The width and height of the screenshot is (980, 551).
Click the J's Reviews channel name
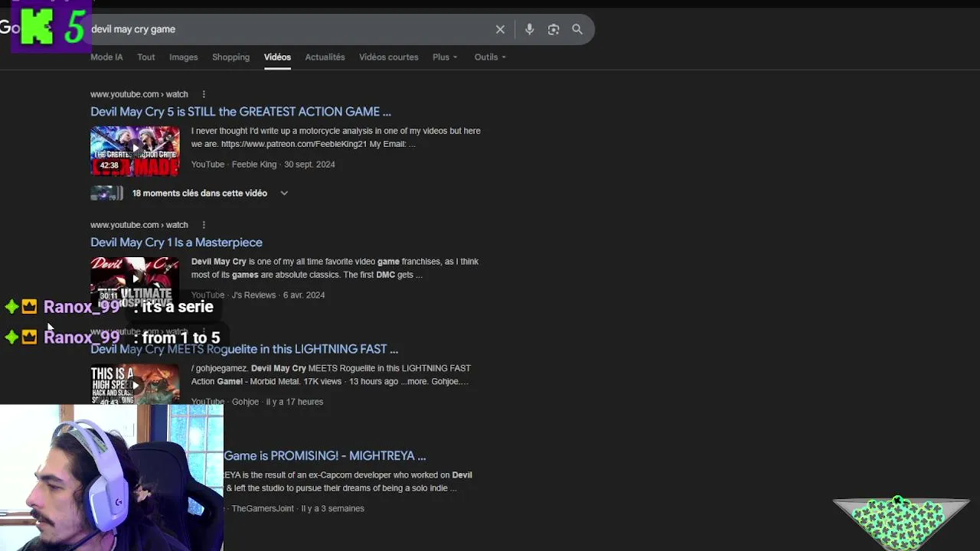tap(253, 295)
